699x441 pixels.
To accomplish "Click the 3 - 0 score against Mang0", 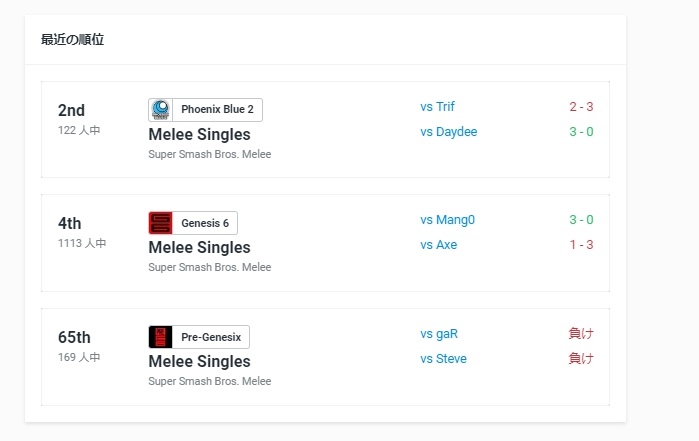I will point(581,219).
